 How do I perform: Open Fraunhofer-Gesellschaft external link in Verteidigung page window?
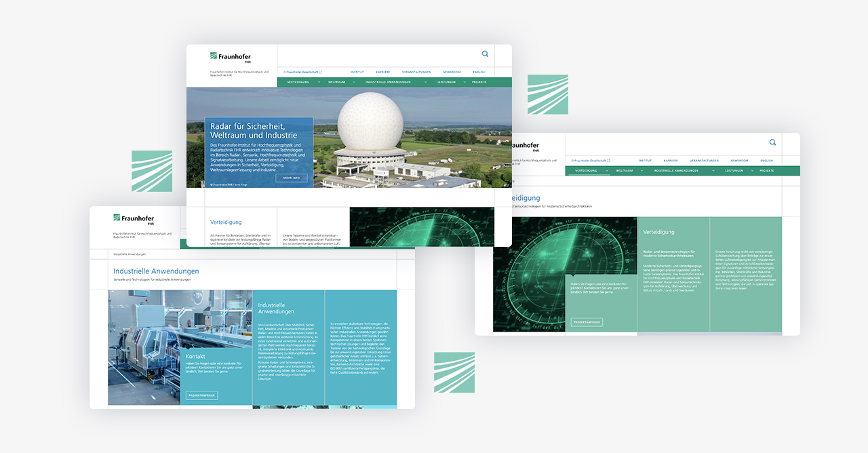click(x=591, y=161)
